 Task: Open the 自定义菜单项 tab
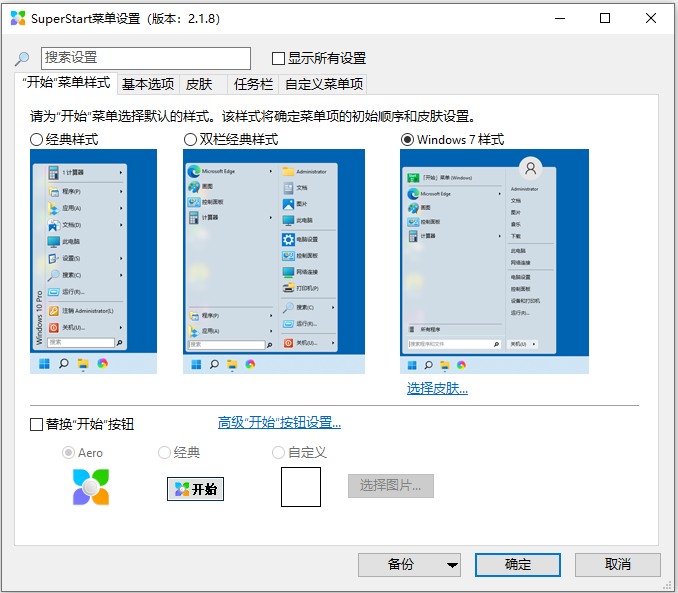324,84
